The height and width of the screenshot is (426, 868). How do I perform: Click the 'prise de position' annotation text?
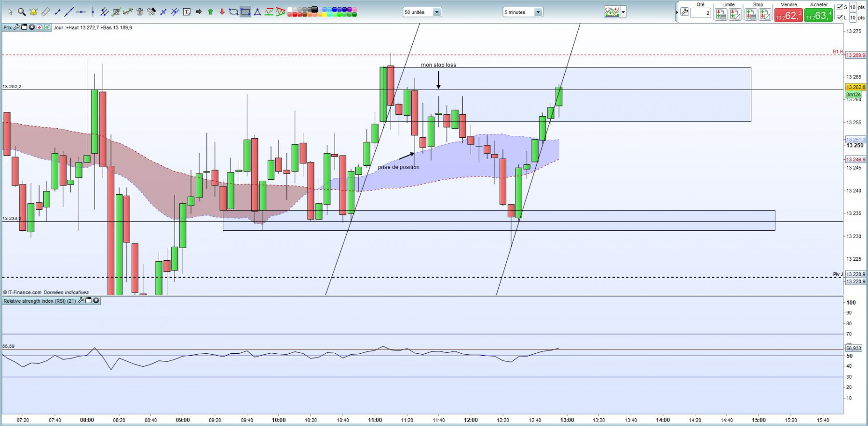click(x=398, y=167)
